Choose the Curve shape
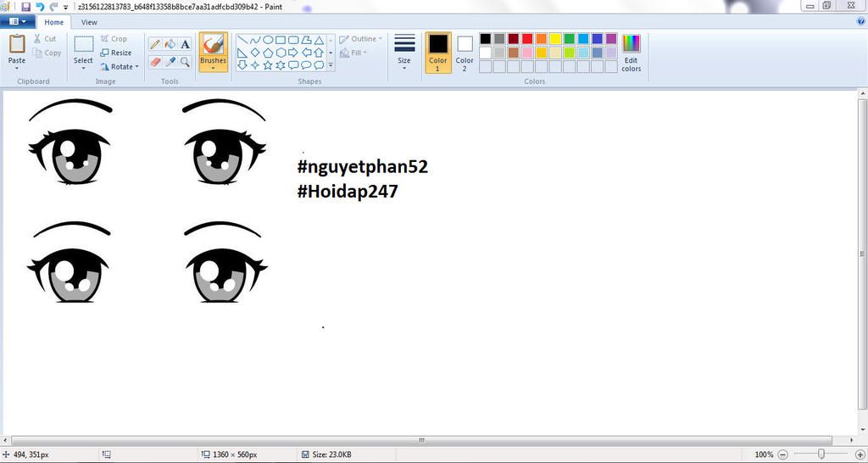 (255, 40)
